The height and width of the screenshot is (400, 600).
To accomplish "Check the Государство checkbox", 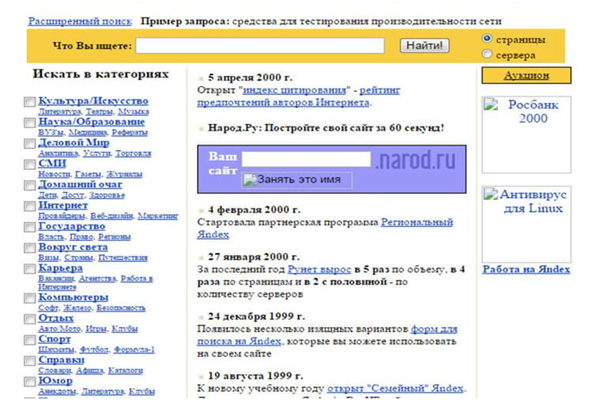I will [x=29, y=227].
